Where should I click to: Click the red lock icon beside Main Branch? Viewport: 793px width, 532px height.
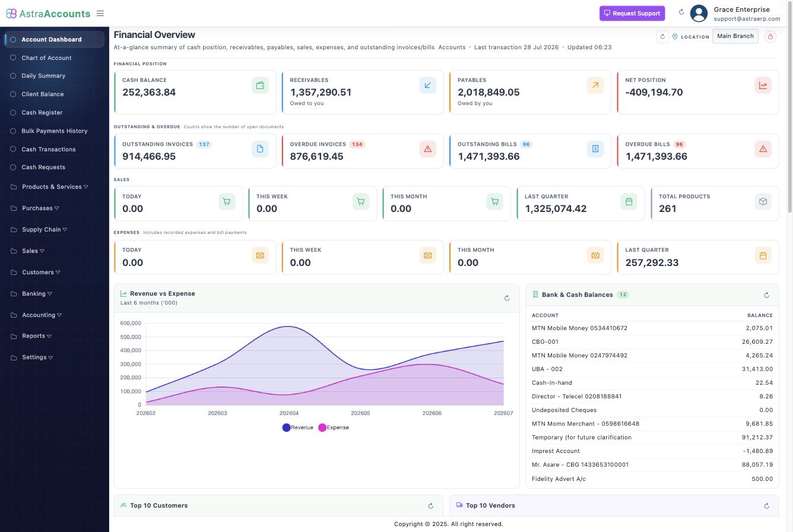point(770,37)
